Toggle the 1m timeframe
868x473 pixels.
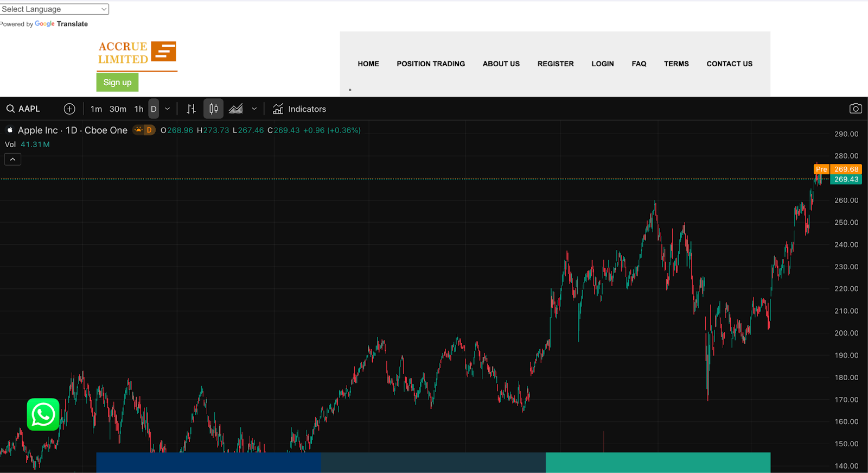click(x=96, y=109)
